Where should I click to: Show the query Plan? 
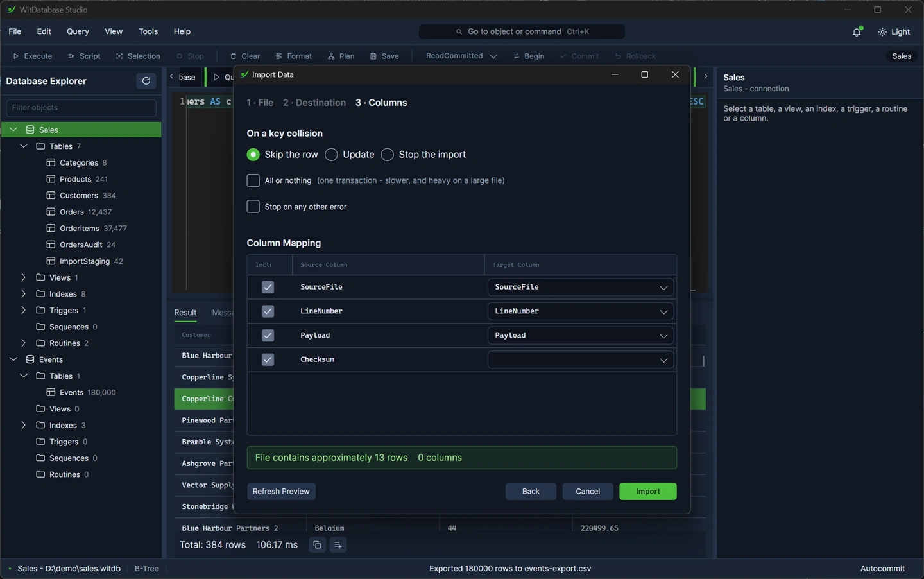[x=341, y=56]
